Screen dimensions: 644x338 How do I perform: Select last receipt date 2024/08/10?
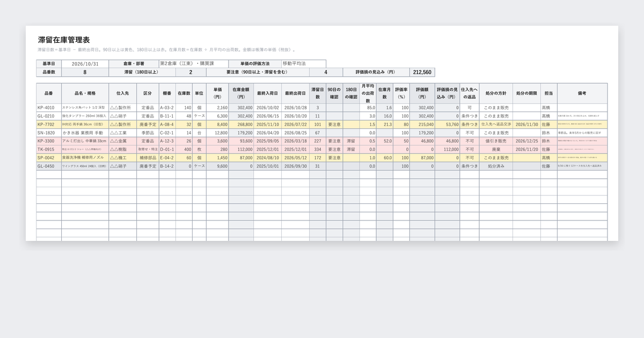point(268,158)
